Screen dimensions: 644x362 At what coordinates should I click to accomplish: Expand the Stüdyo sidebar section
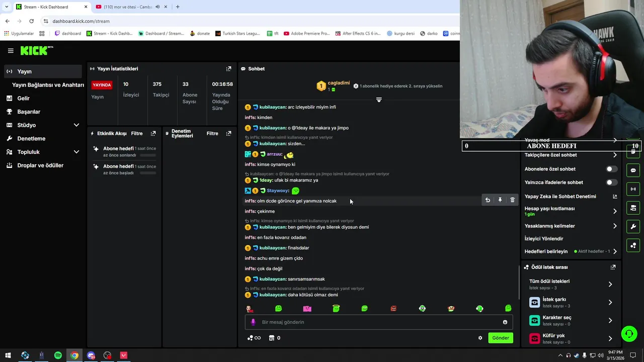coord(76,125)
